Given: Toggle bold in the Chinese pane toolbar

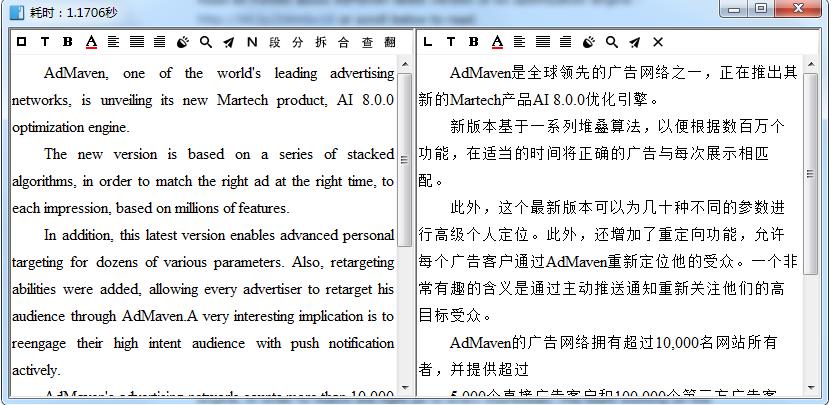Looking at the screenshot, I should (x=473, y=42).
